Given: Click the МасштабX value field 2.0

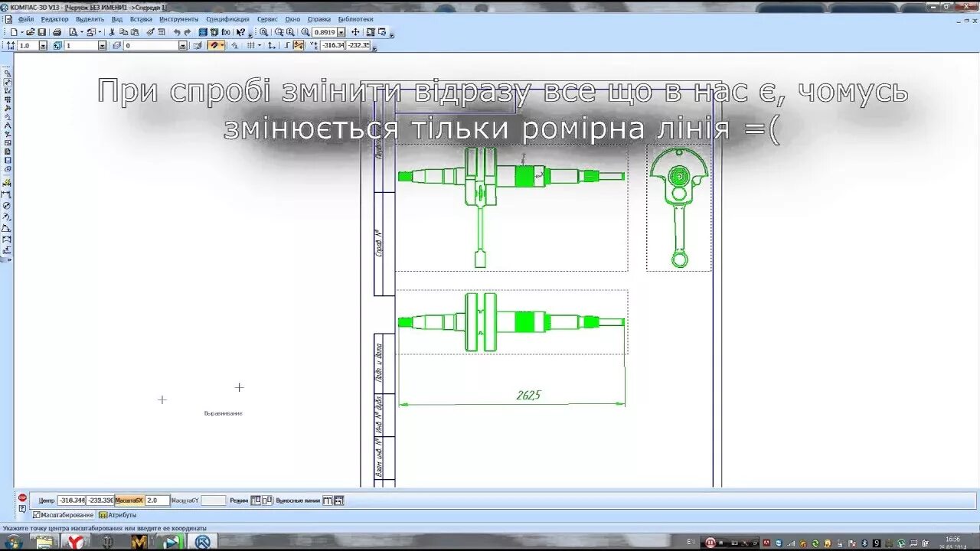Looking at the screenshot, I should coord(157,500).
